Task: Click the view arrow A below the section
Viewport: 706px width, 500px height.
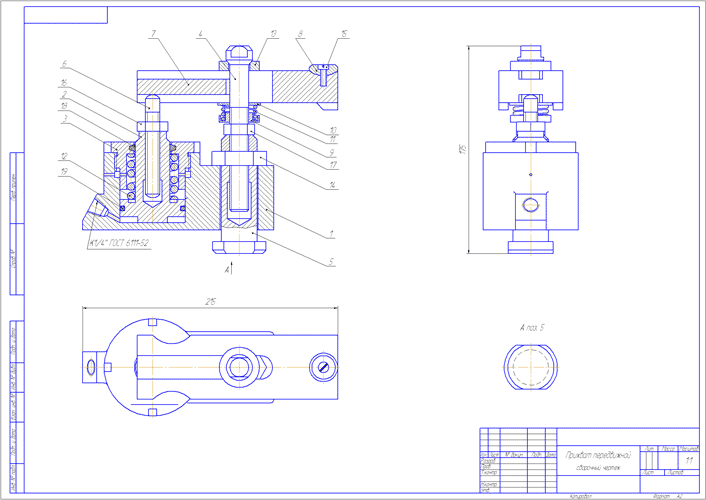Action: pos(229,267)
